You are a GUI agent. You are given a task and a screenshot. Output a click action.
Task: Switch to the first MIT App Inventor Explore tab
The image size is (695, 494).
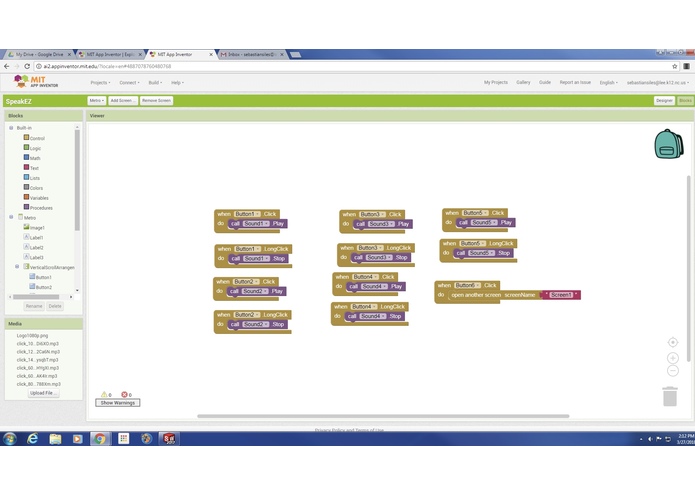(110, 54)
